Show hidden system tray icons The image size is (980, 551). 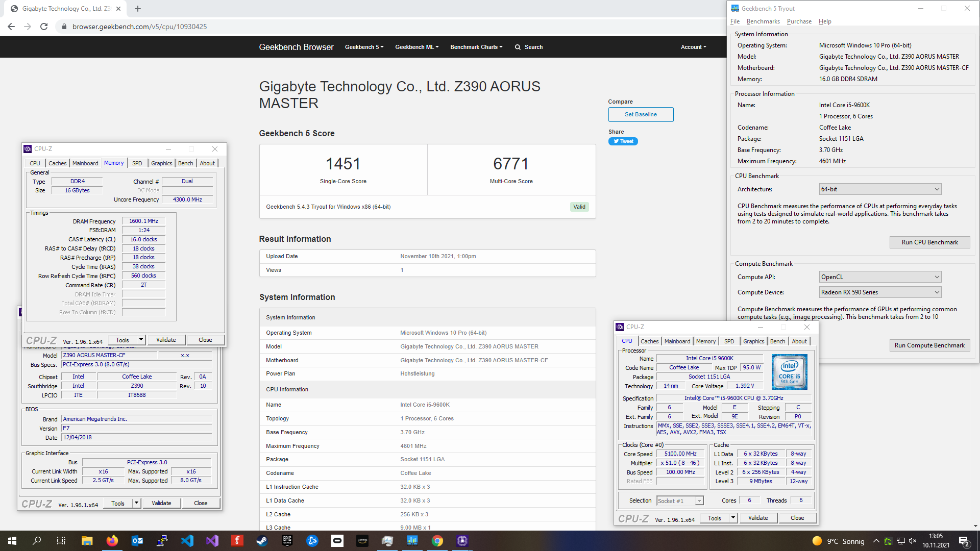[876, 541]
